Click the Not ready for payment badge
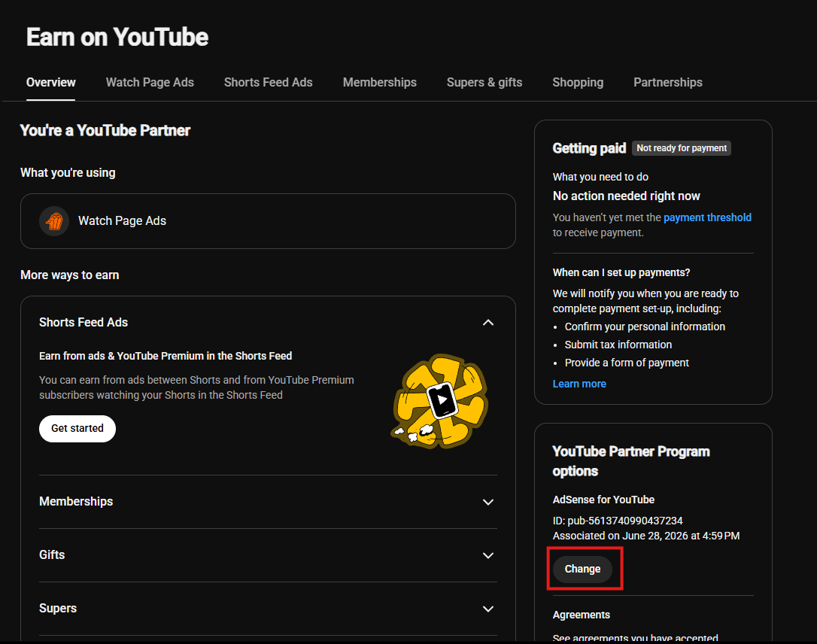 pos(682,148)
